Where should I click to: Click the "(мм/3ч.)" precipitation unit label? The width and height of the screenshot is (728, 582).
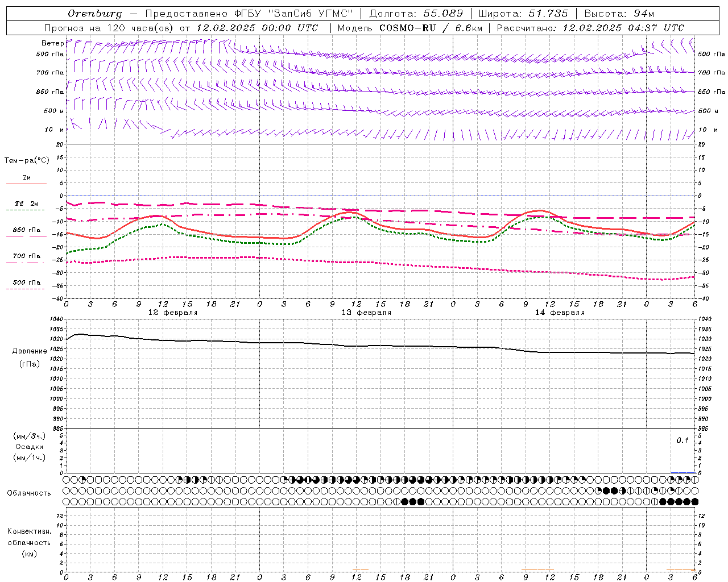[30, 436]
